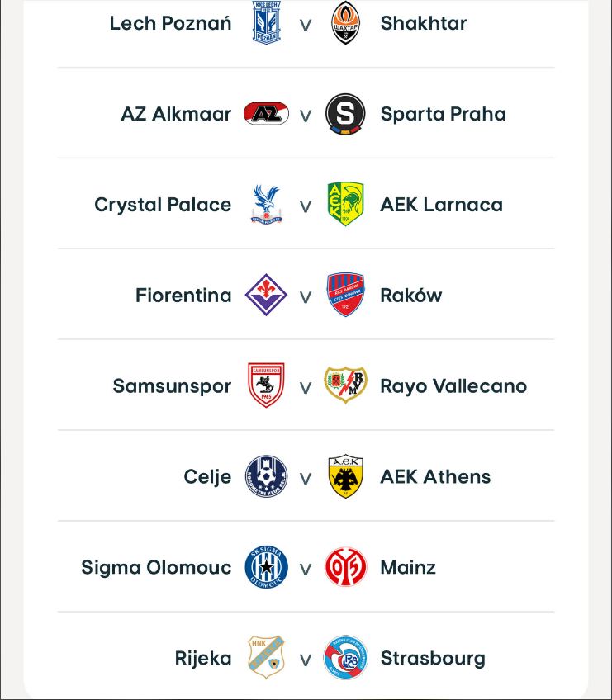The image size is (612, 700).
Task: Select the Fiorentina team name
Action: point(183,296)
